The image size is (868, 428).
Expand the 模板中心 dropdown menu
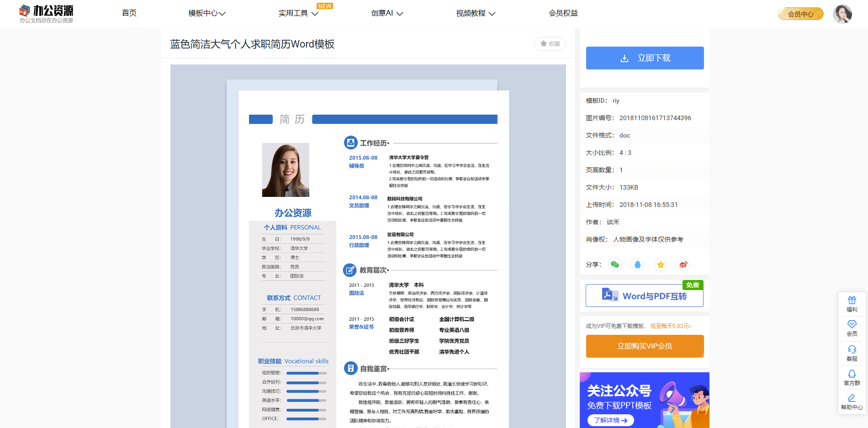(207, 13)
